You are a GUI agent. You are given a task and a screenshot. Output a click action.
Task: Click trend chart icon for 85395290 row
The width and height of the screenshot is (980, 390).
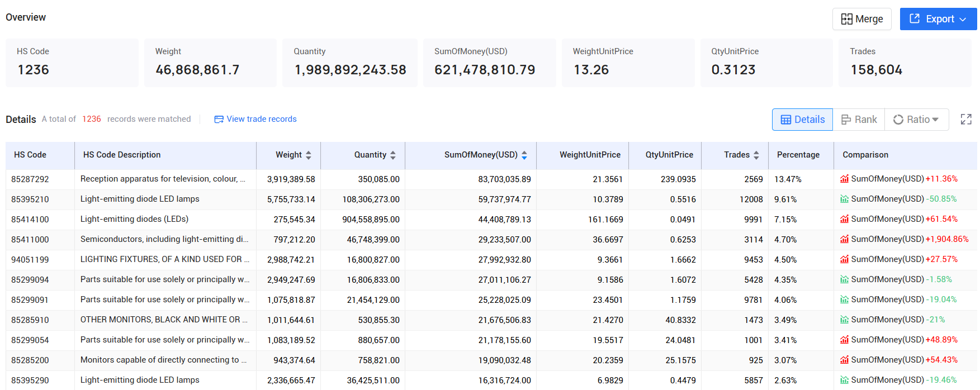pyautogui.click(x=844, y=380)
